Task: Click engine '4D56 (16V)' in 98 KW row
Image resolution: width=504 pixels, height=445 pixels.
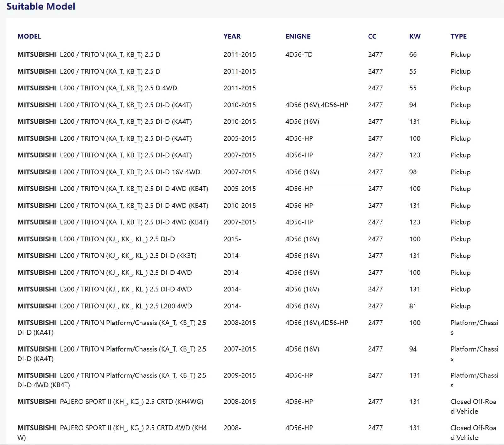Action: pyautogui.click(x=302, y=172)
